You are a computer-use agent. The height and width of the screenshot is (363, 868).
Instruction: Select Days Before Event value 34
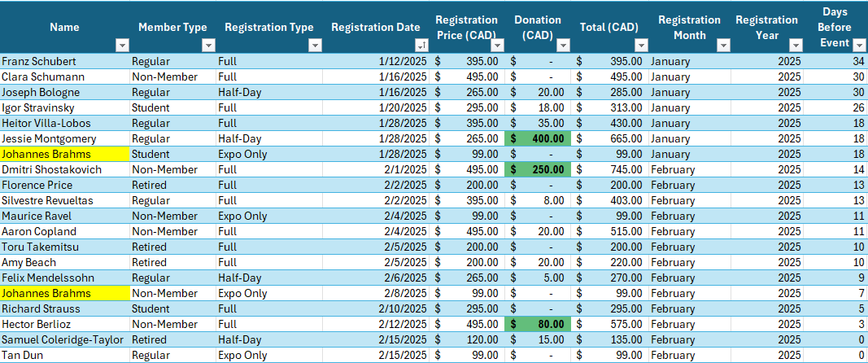coord(835,61)
